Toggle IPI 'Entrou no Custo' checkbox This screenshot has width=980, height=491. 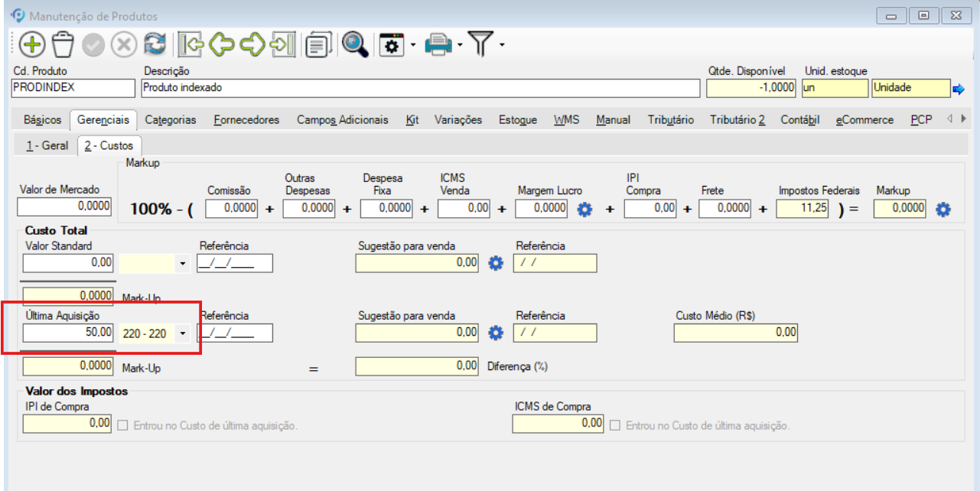[122, 425]
